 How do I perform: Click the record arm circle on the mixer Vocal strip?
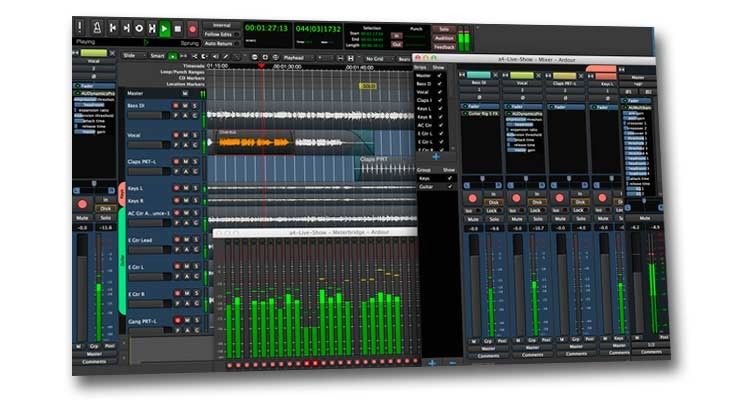pos(516,198)
